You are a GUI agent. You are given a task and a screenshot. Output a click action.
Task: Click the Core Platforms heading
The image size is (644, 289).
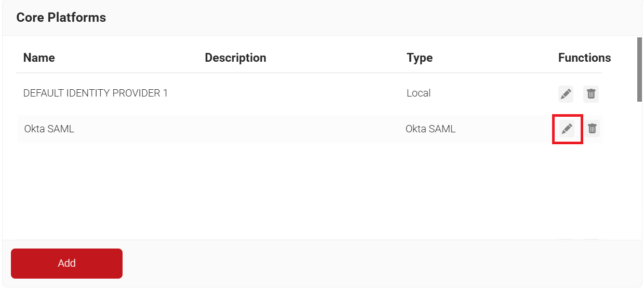pos(61,18)
